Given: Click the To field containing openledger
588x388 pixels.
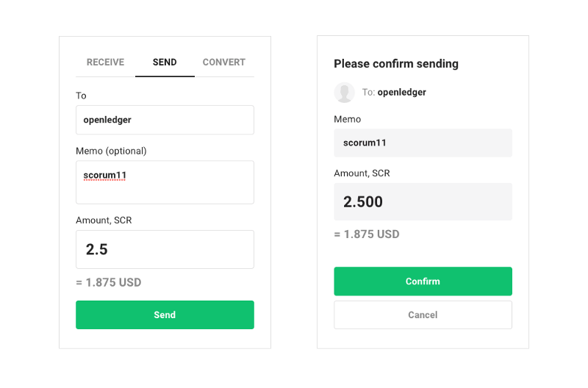Looking at the screenshot, I should [x=165, y=120].
